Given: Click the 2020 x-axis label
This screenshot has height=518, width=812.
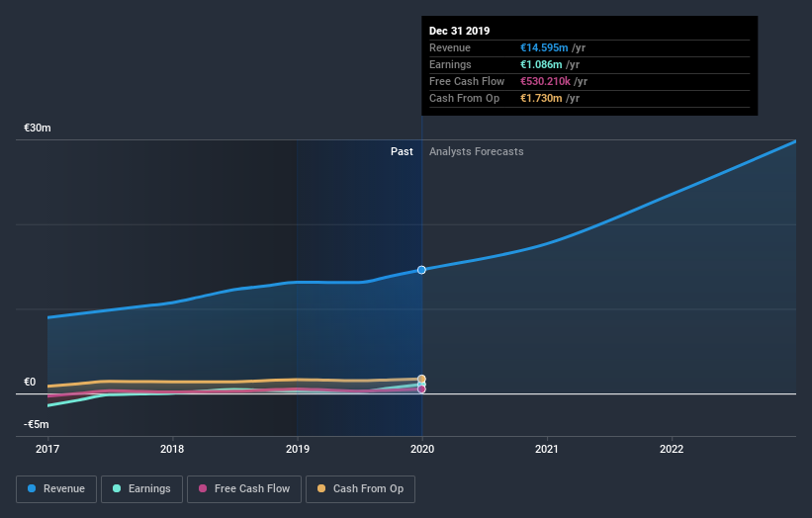Looking at the screenshot, I should [422, 449].
